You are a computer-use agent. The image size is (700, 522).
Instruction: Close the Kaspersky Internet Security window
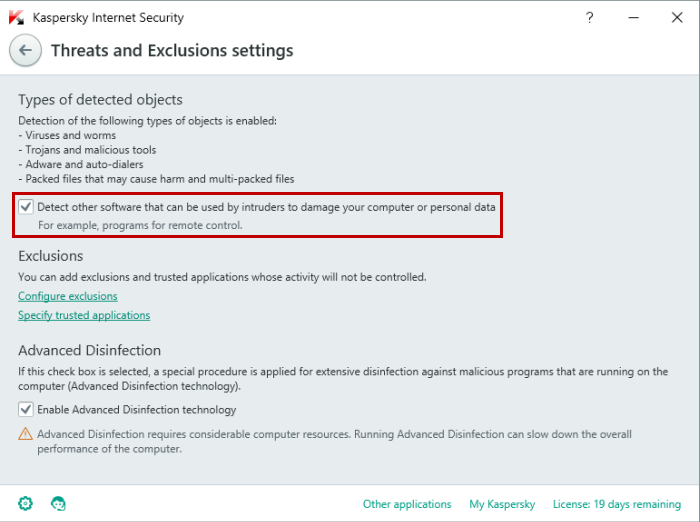tap(677, 17)
